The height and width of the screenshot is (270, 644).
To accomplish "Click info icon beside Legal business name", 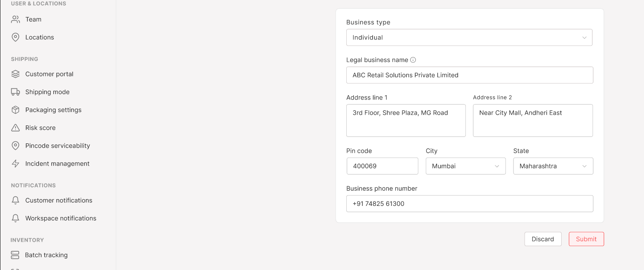I will pyautogui.click(x=413, y=60).
